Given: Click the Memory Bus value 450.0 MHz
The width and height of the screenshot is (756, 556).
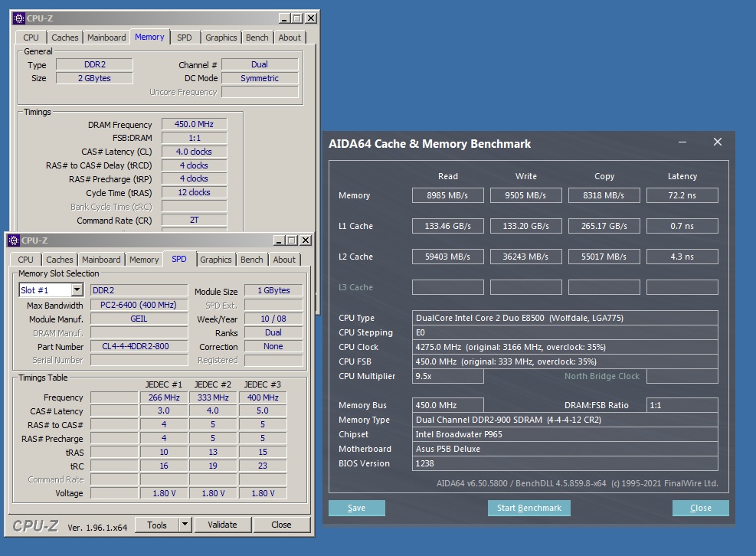Looking at the screenshot, I should [x=448, y=405].
